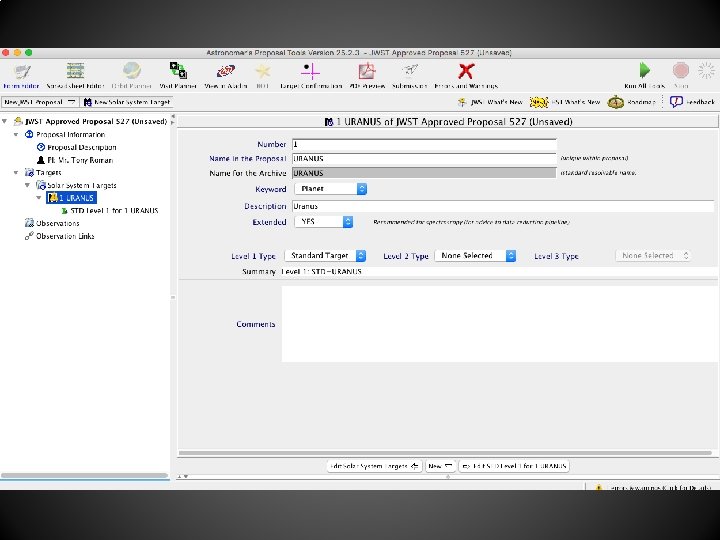Click the Observation Links chain icon
Image resolution: width=720 pixels, height=540 pixels.
(29, 236)
